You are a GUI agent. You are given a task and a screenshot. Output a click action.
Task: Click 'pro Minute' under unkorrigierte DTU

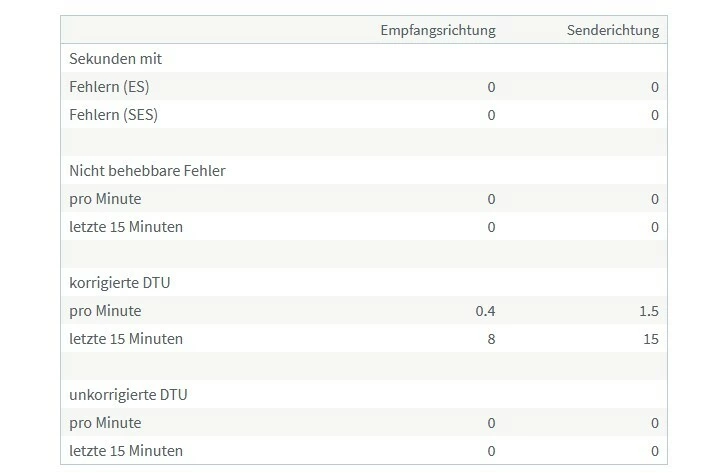click(x=105, y=423)
